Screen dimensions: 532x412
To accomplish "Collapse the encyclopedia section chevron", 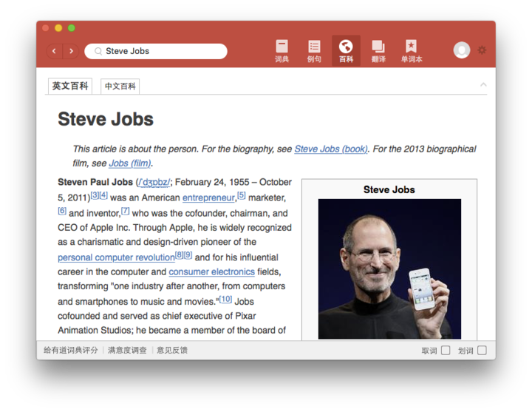I will pyautogui.click(x=483, y=85).
